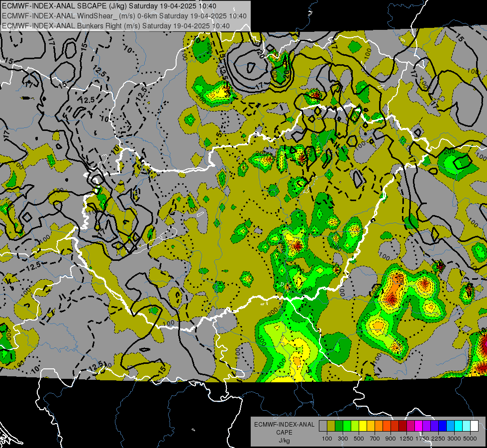The image size is (487, 448).
Task: Click the 1750 legend value
Action: 422,439
